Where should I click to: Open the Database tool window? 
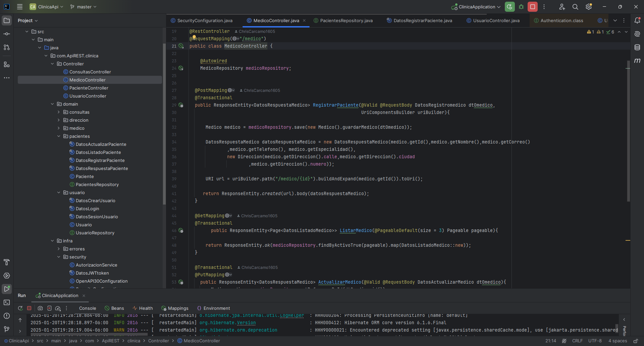(637, 47)
